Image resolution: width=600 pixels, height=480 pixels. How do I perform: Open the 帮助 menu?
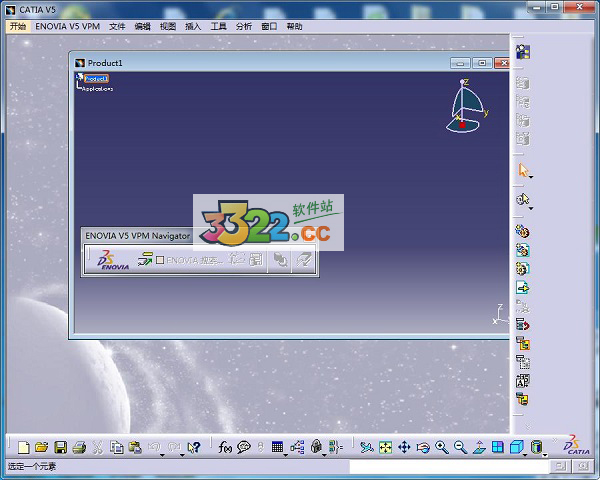[x=294, y=26]
